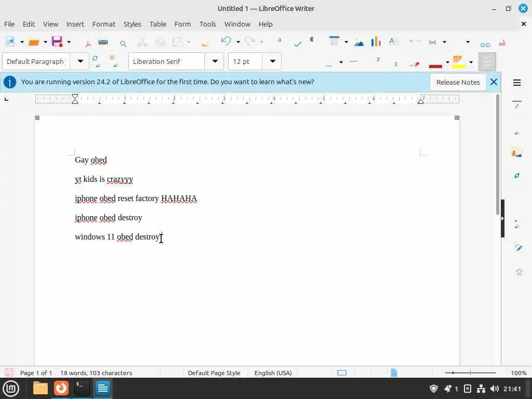Dismiss the version infobar
The width and height of the screenshot is (532, 399).
point(494,82)
